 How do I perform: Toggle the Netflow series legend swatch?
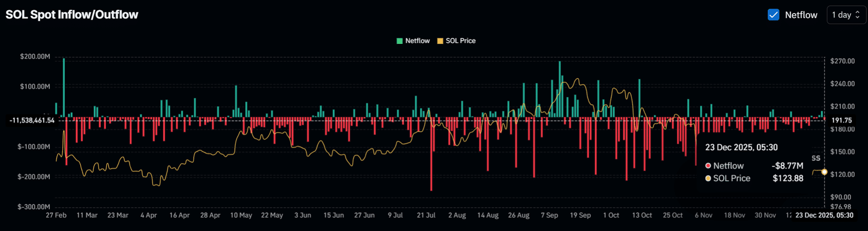coord(400,41)
